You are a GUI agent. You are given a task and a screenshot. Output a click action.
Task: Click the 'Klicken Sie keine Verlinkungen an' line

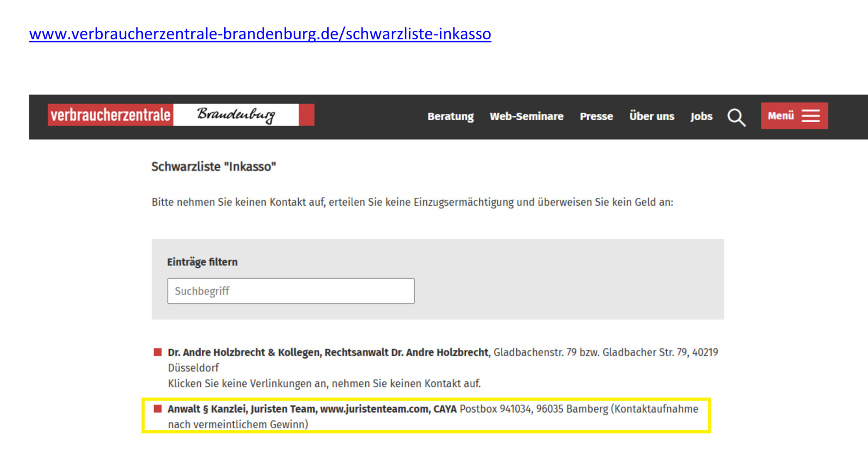[x=324, y=384]
